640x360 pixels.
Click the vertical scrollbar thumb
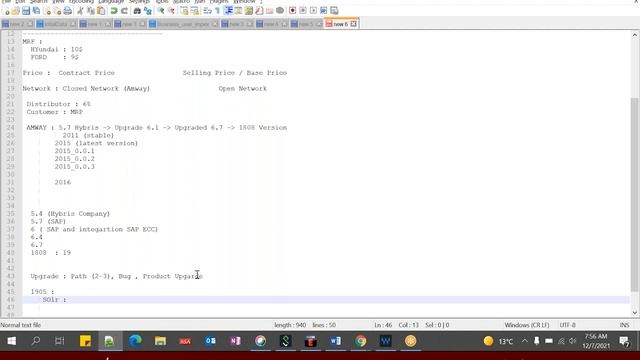coord(635,194)
